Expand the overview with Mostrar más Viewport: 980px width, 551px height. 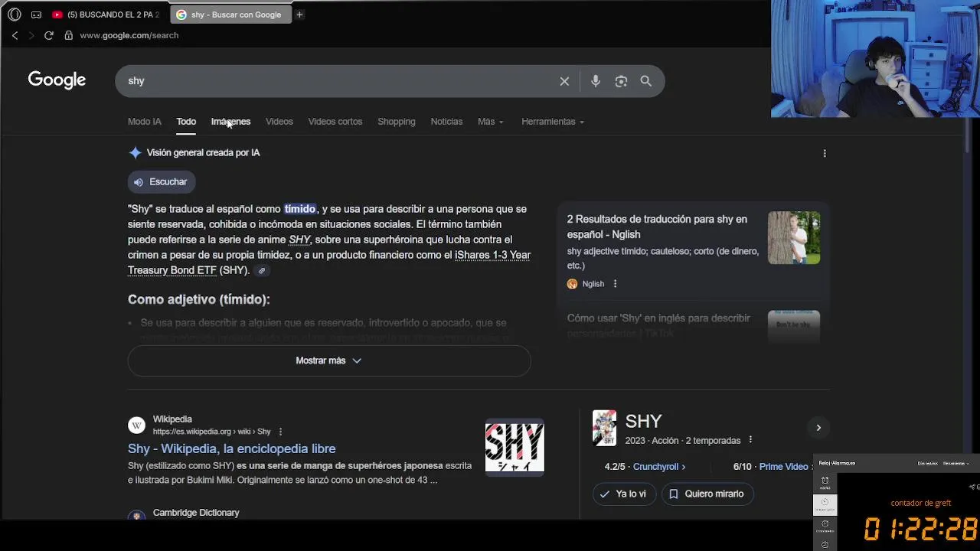point(329,360)
